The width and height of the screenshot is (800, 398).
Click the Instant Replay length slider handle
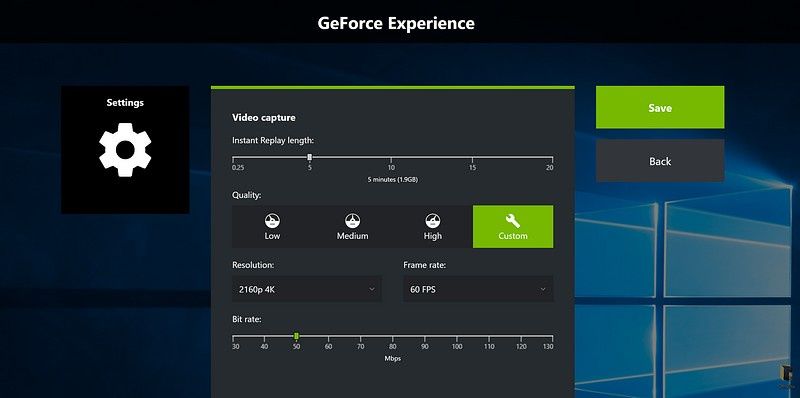[x=310, y=157]
